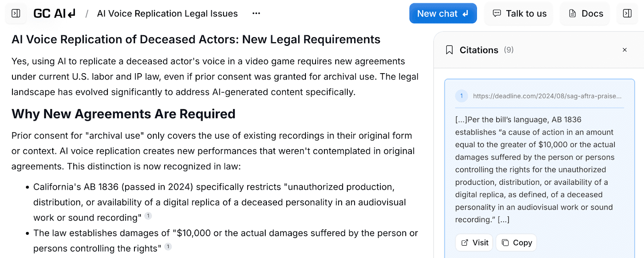
Task: Open the deadline.com citation URL
Action: click(x=547, y=96)
